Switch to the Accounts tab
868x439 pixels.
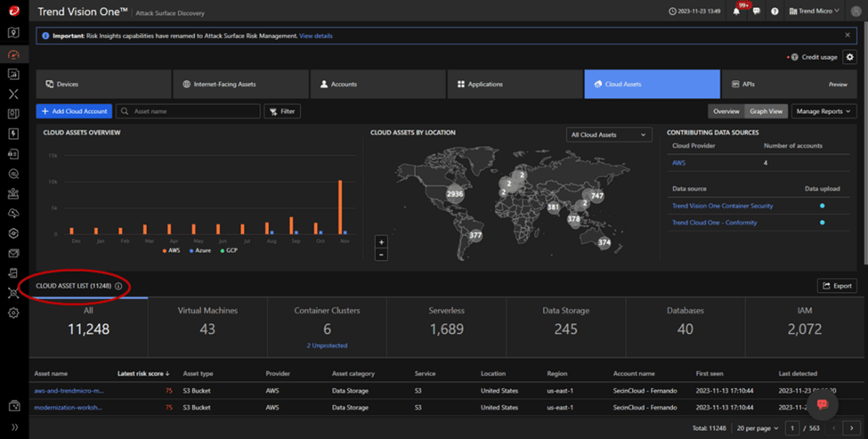(x=378, y=84)
